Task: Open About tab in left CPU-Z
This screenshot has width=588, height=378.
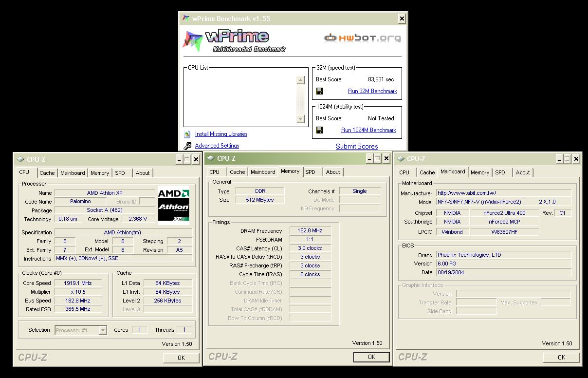Action: pos(143,173)
